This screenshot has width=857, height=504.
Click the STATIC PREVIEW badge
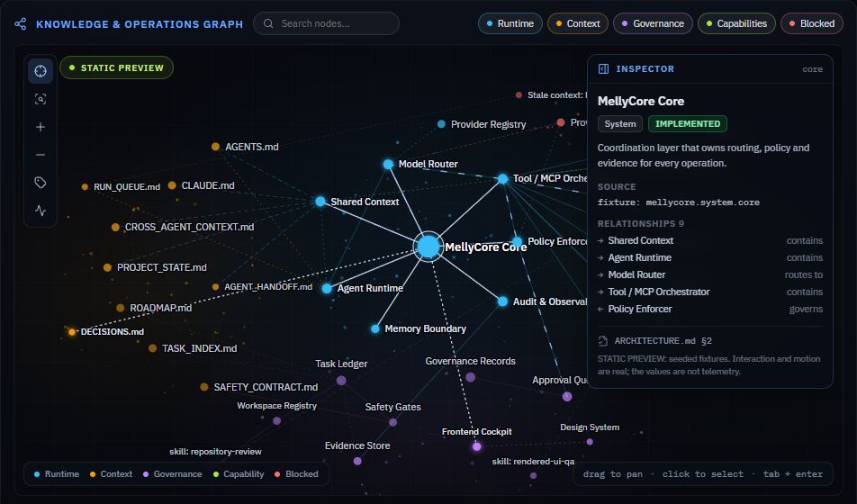(x=116, y=67)
